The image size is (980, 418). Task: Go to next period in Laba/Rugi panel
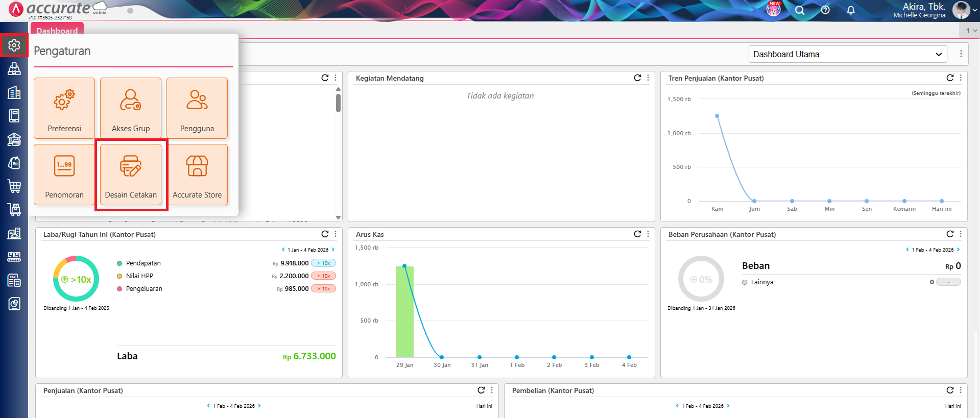pyautogui.click(x=333, y=250)
